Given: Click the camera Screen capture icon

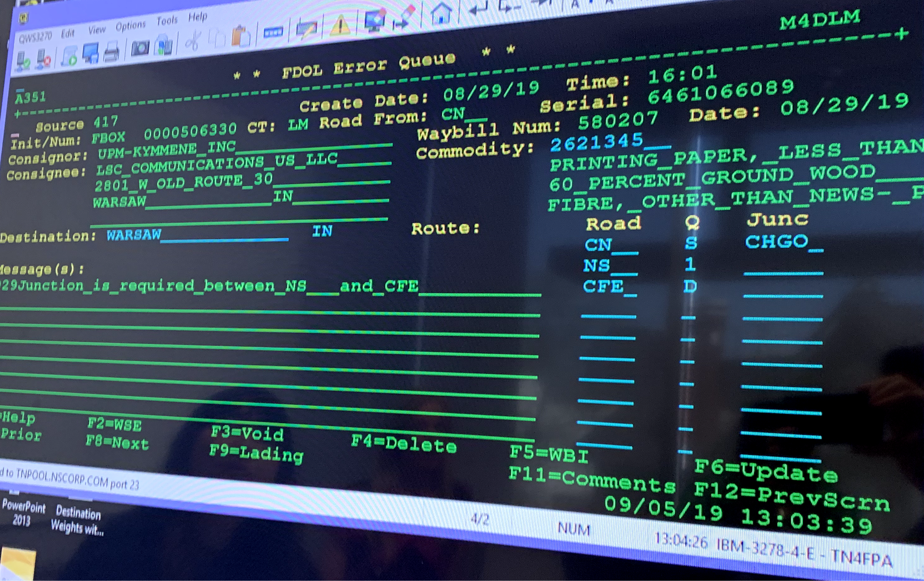Looking at the screenshot, I should point(140,48).
